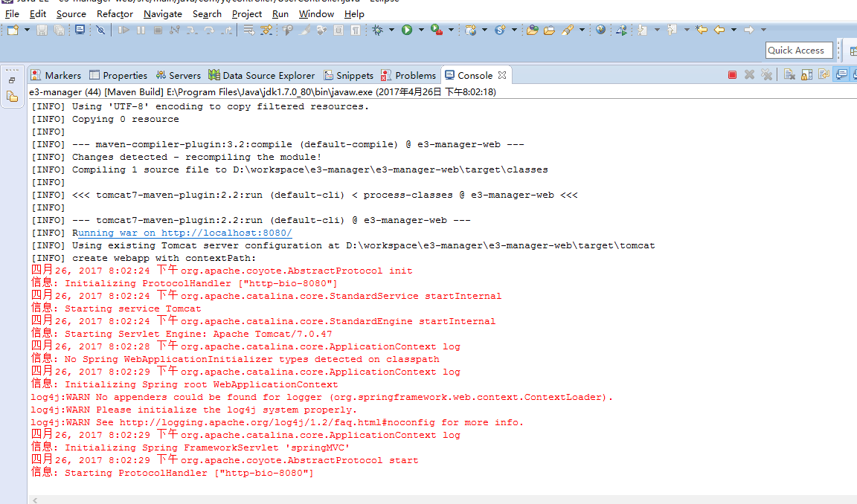Open the Project menu

247,14
